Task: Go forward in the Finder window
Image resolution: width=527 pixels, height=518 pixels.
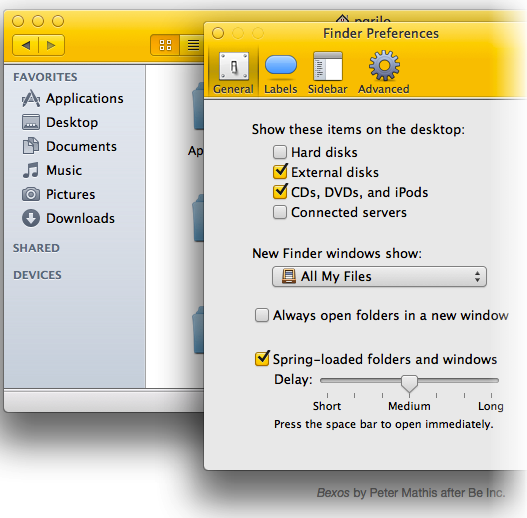Action: 51,45
